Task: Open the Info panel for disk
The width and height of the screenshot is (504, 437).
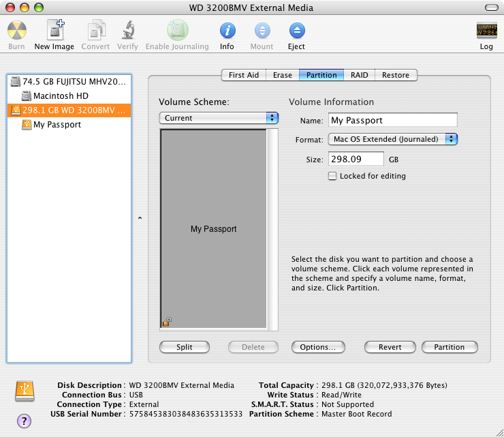Action: pyautogui.click(x=227, y=31)
